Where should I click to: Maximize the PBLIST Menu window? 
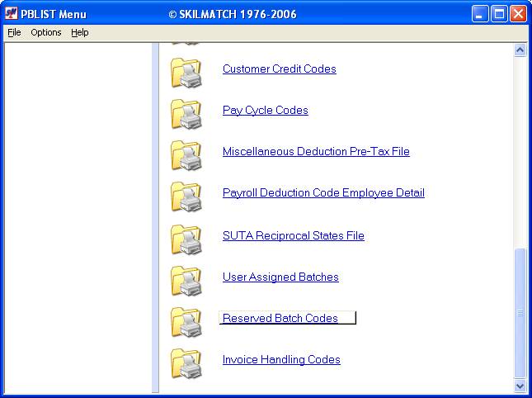(499, 14)
